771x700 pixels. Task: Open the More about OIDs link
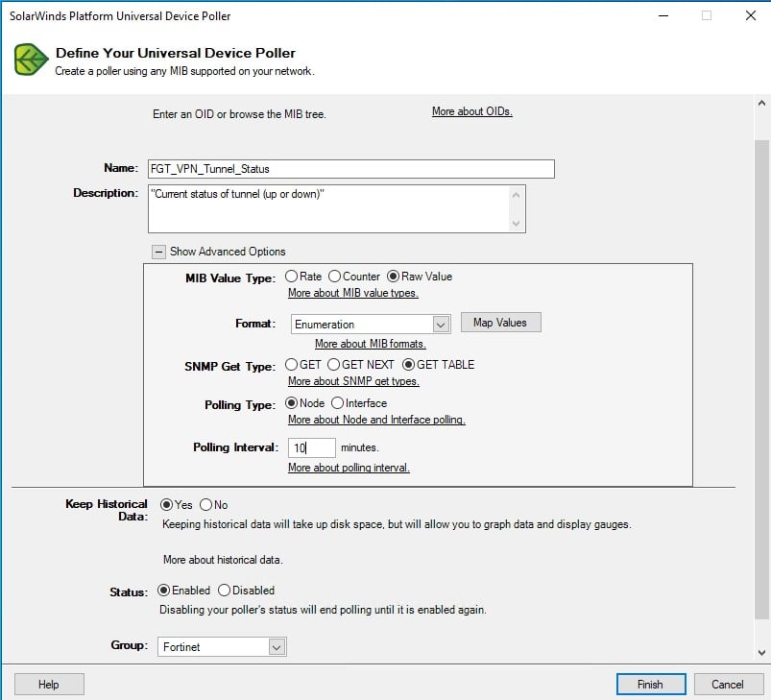[x=472, y=111]
